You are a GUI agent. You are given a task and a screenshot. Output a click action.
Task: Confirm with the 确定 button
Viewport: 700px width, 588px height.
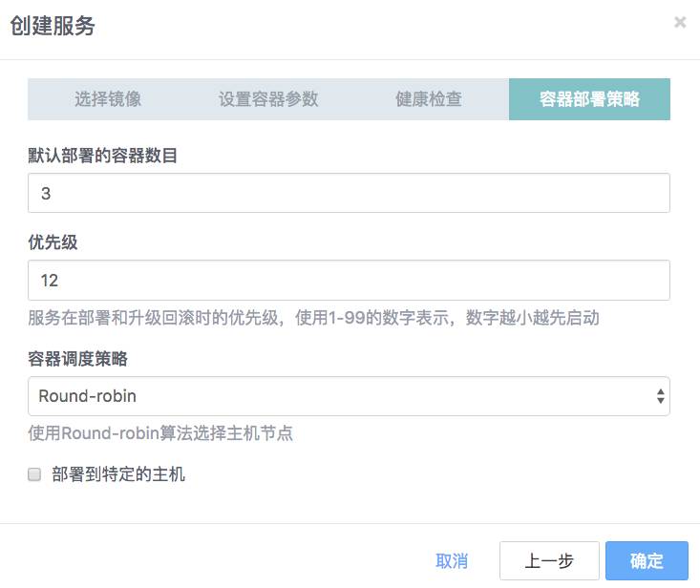pos(647,560)
